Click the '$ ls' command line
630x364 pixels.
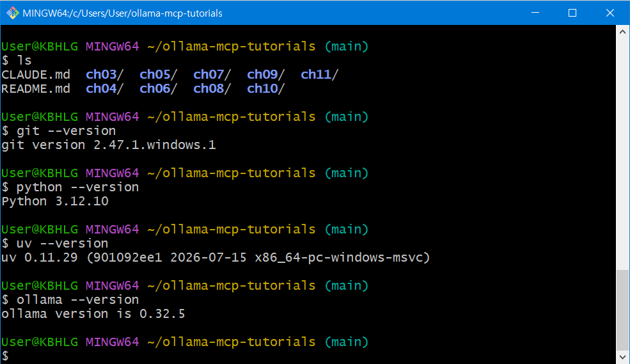coord(17,60)
